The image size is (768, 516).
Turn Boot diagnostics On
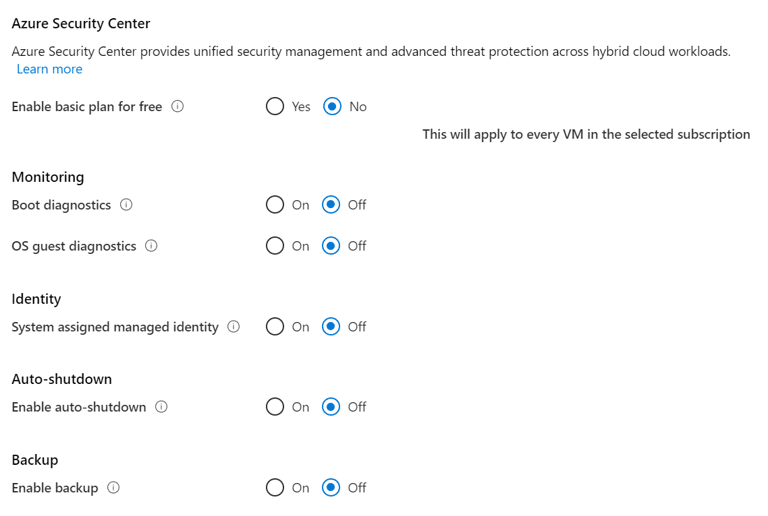click(275, 205)
